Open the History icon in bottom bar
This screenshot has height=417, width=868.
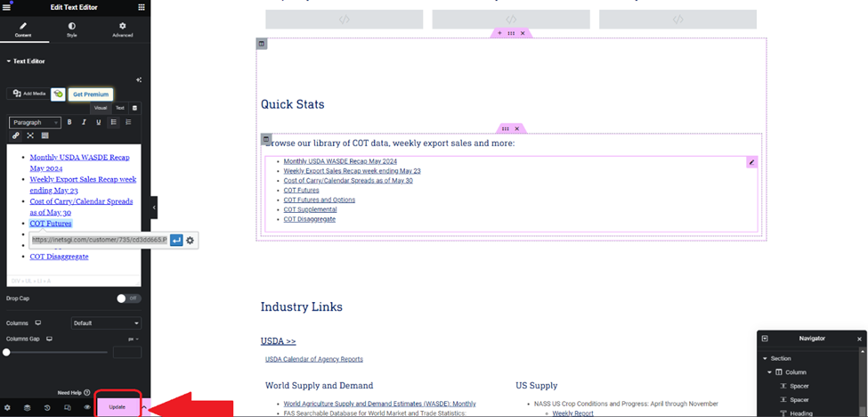47,407
